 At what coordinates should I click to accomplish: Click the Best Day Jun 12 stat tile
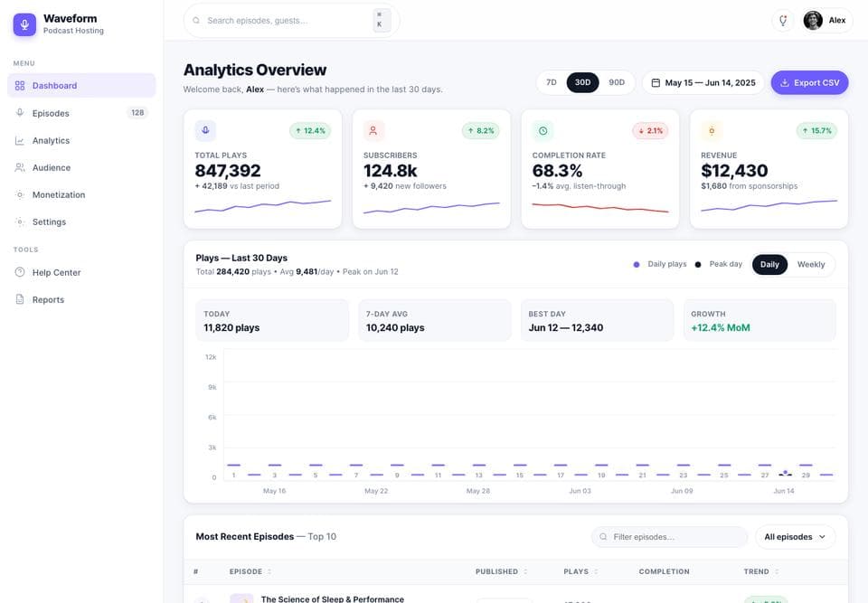click(598, 321)
